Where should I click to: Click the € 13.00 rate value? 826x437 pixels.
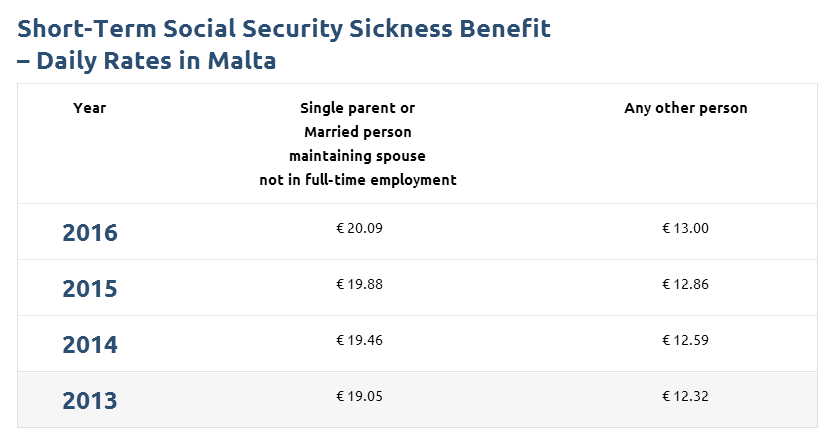pyautogui.click(x=685, y=228)
